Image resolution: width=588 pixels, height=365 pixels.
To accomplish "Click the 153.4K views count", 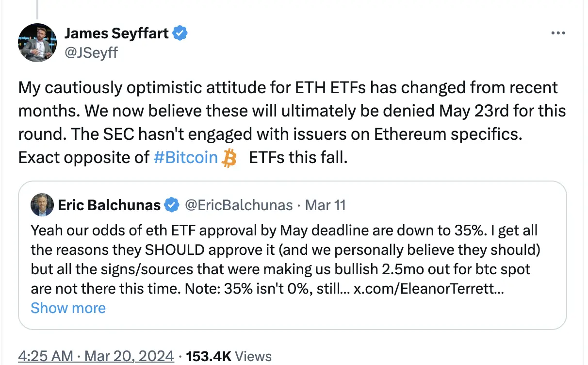I will pyautogui.click(x=206, y=356).
